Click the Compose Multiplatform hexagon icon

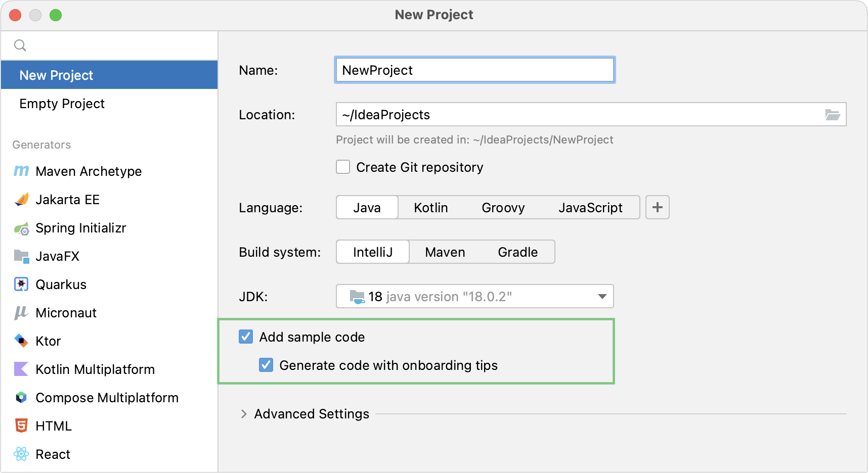pyautogui.click(x=21, y=398)
